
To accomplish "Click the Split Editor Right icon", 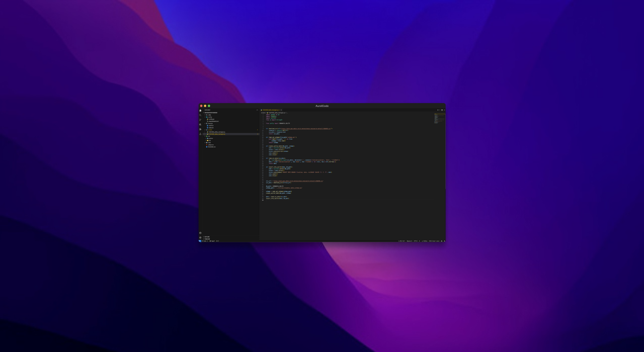I will point(442,110).
